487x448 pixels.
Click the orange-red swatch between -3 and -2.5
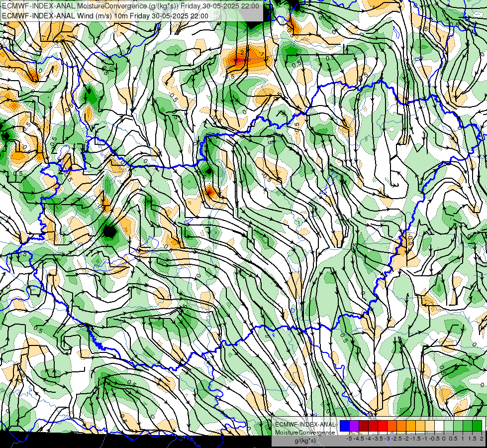coord(392,426)
